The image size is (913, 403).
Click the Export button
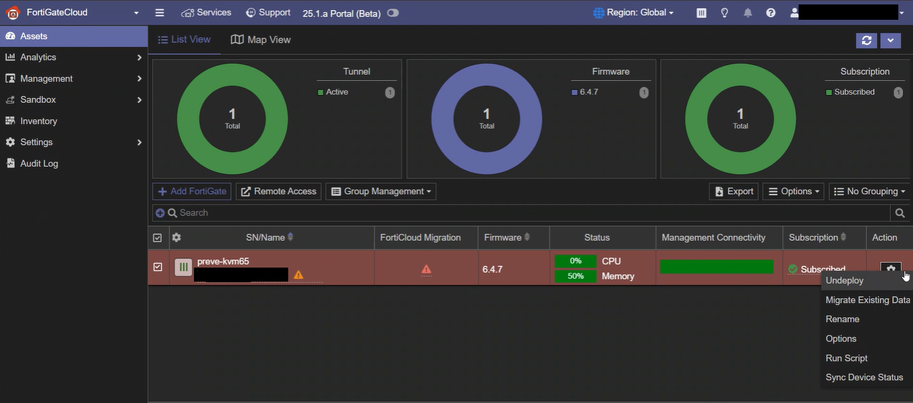[x=734, y=191]
